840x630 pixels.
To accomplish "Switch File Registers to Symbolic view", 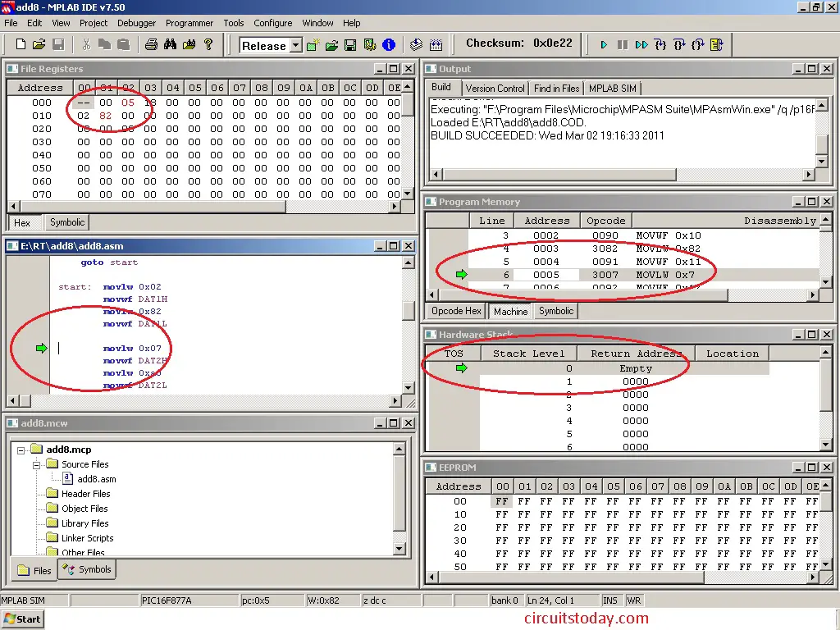I will tap(67, 222).
